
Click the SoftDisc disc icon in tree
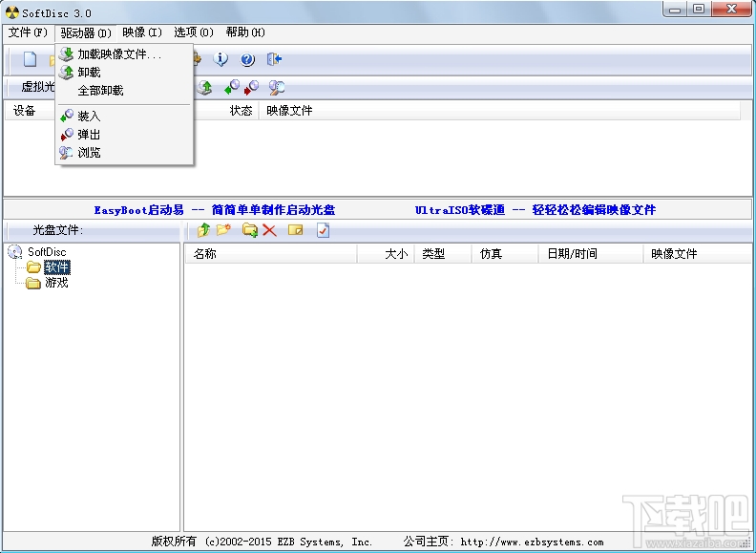pos(15,251)
